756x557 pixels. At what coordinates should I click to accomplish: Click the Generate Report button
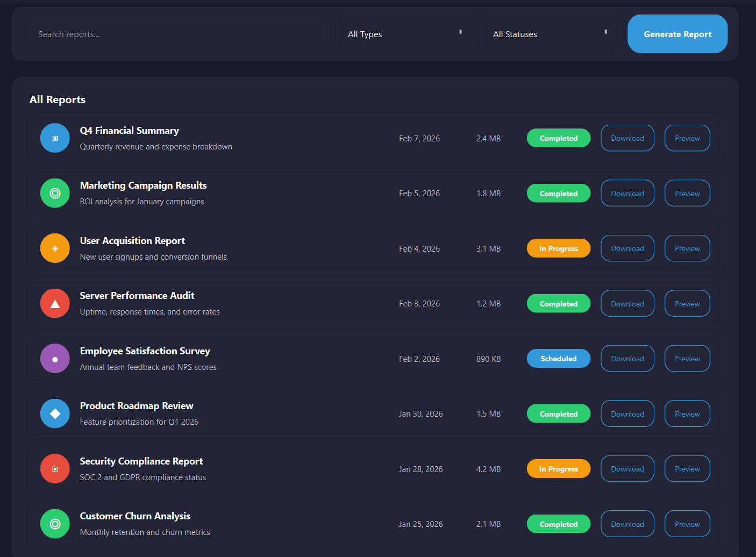pyautogui.click(x=677, y=34)
